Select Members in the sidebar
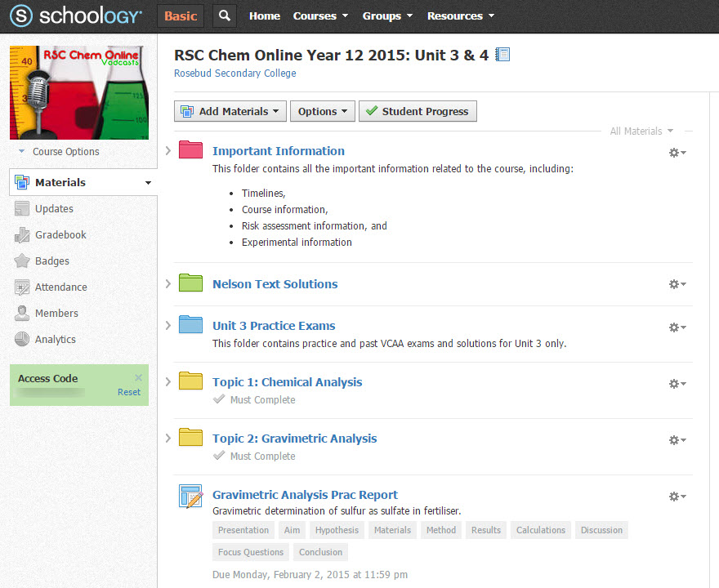This screenshot has width=719, height=588. [x=56, y=313]
